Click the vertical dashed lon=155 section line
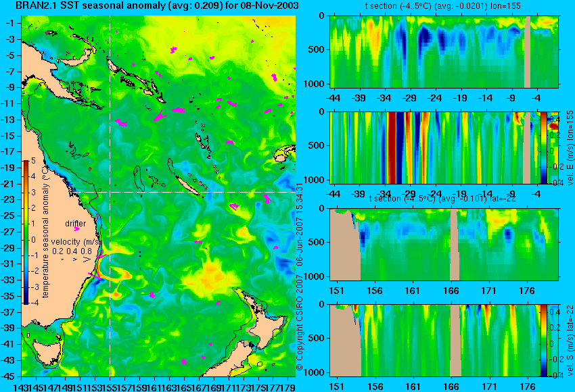Viewport: 575px width, 392px height. 110,196
